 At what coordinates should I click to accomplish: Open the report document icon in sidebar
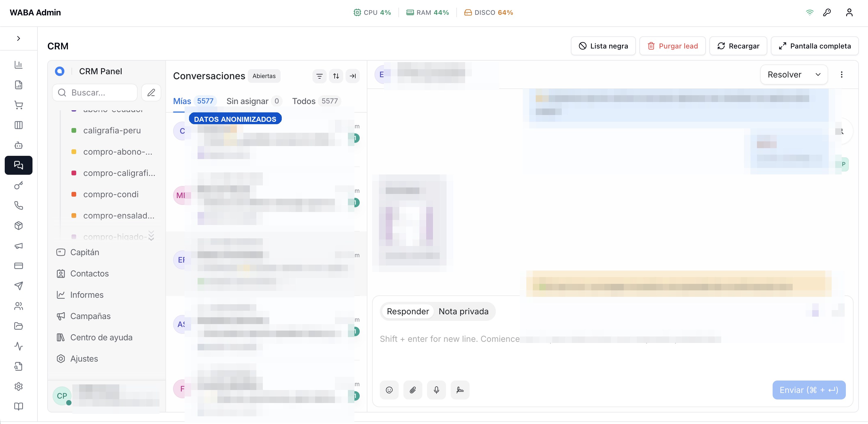pyautogui.click(x=19, y=85)
